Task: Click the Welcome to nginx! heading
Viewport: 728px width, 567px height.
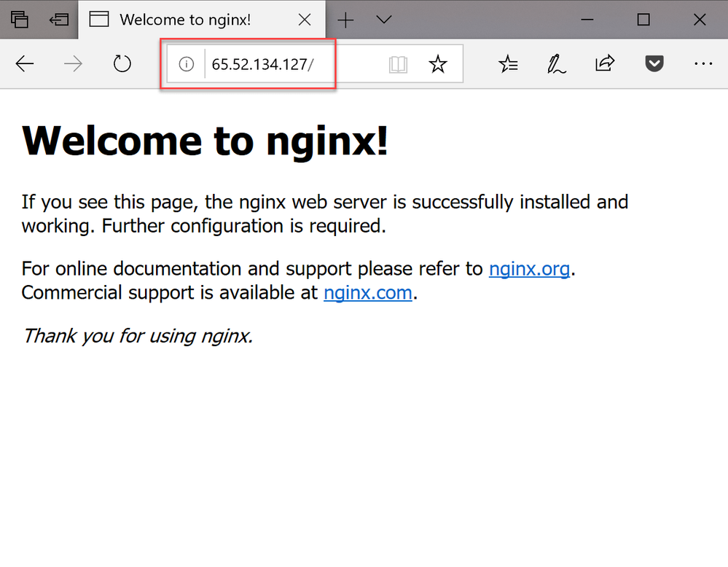Action: pos(205,141)
